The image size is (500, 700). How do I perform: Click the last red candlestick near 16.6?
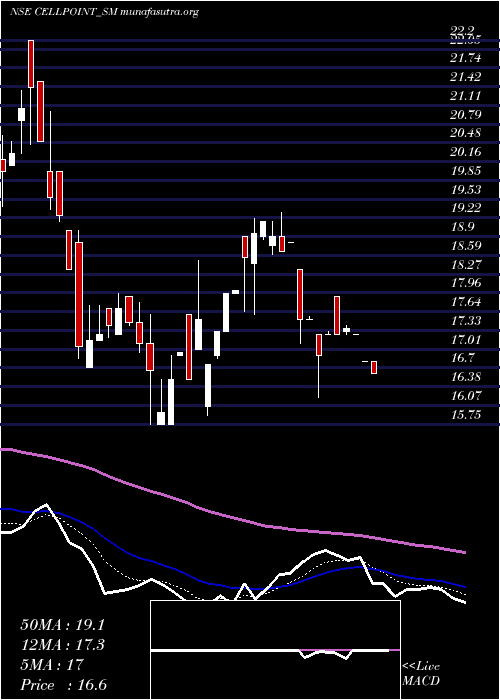374,367
